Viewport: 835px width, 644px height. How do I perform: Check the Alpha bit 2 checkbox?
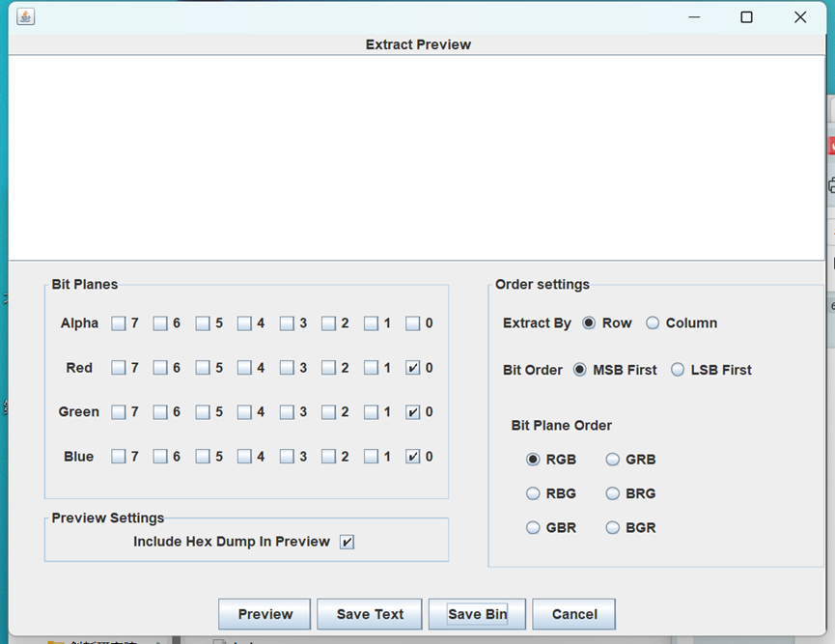[328, 323]
